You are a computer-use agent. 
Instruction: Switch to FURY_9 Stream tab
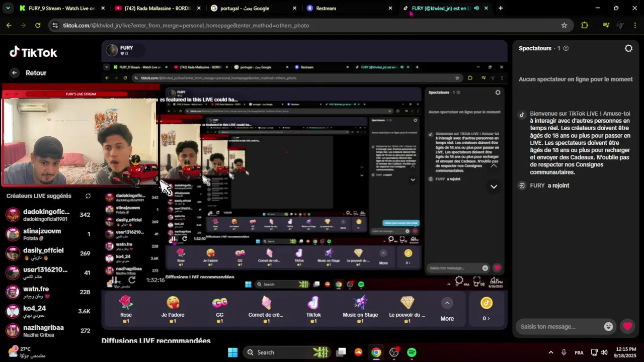tap(62, 8)
